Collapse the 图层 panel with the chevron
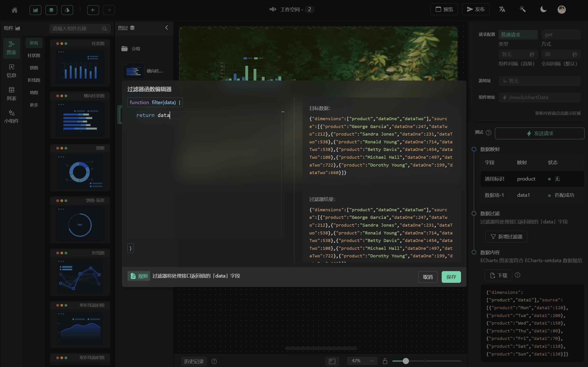 (x=167, y=28)
